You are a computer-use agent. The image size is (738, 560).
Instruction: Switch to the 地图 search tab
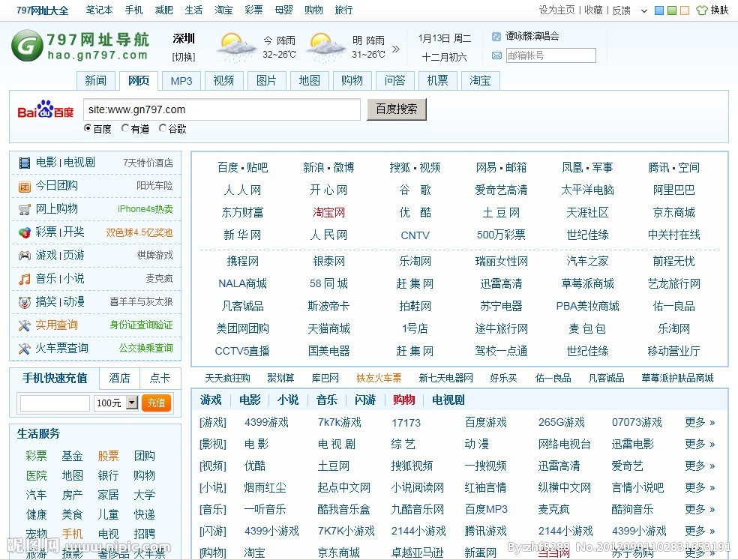coord(309,81)
